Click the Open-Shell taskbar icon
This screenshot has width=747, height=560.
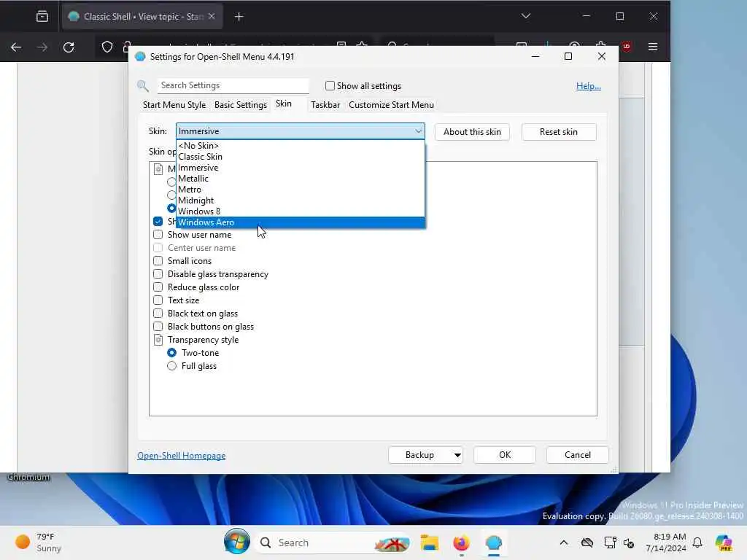494,542
